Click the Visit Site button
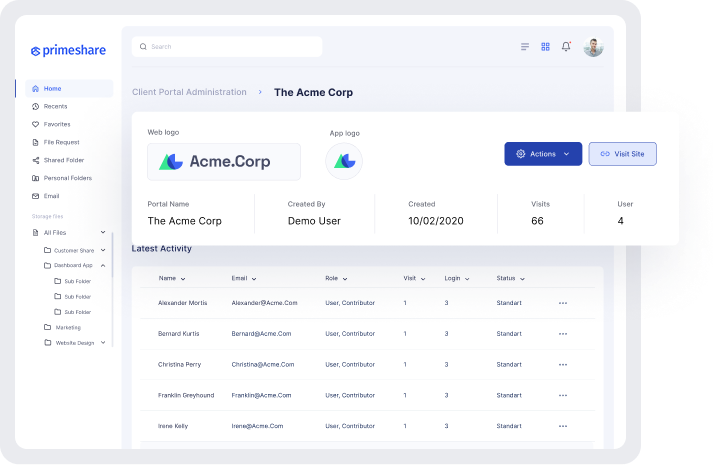Image resolution: width=713 pixels, height=465 pixels. click(x=623, y=154)
